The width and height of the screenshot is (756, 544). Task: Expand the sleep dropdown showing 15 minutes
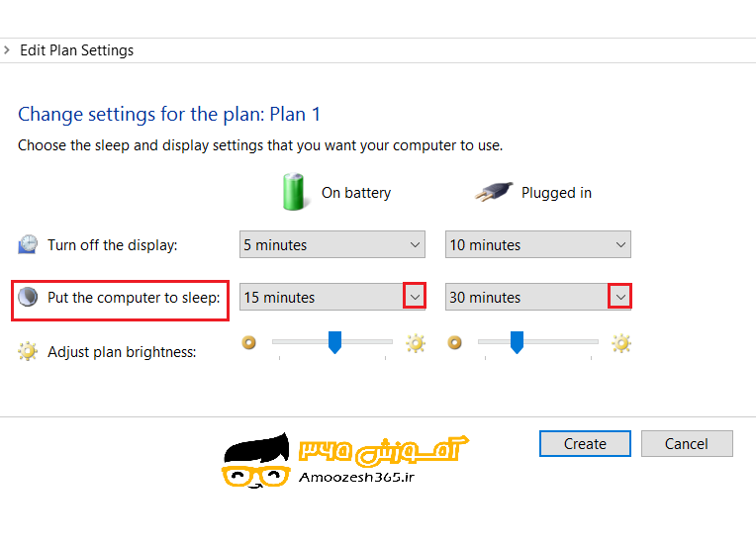[x=415, y=297]
